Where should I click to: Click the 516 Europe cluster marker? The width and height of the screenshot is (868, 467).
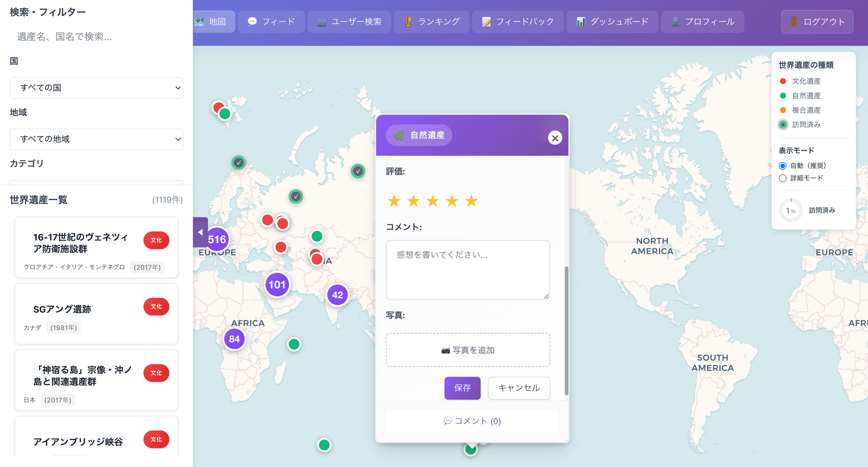[217, 239]
